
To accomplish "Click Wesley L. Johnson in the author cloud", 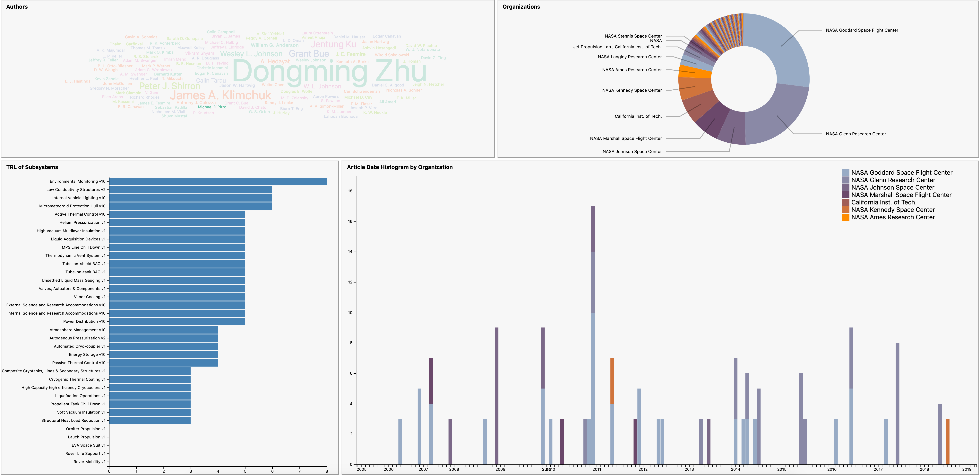I will (x=251, y=54).
